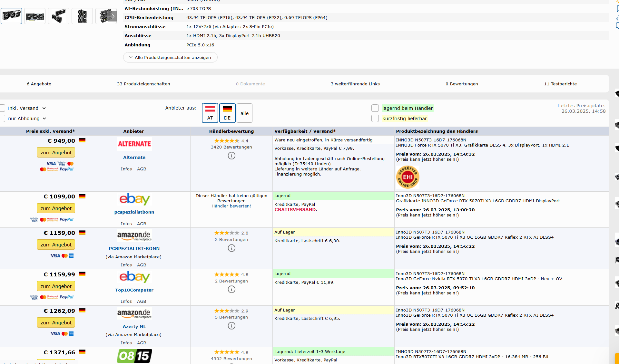
Task: Select Germany flag DE vendor filter
Action: click(227, 113)
